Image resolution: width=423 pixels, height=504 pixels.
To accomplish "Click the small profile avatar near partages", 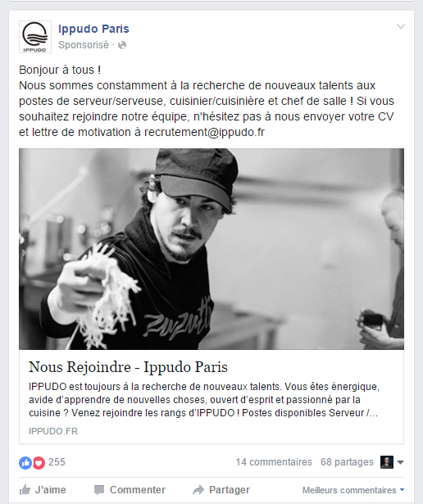I will pyautogui.click(x=387, y=462).
